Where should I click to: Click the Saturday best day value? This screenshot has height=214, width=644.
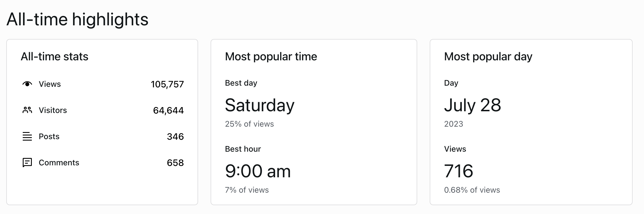click(x=259, y=105)
